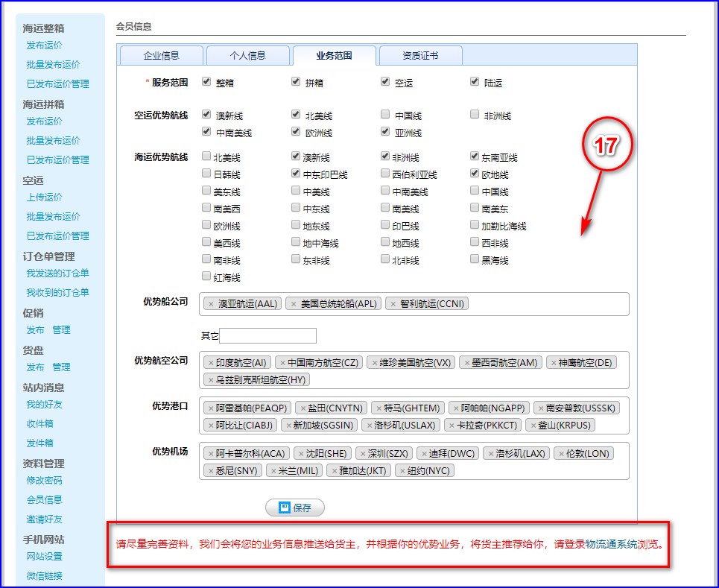
Task: Remove the 洛杉矶(USLAX) port tag
Action: pos(369,426)
